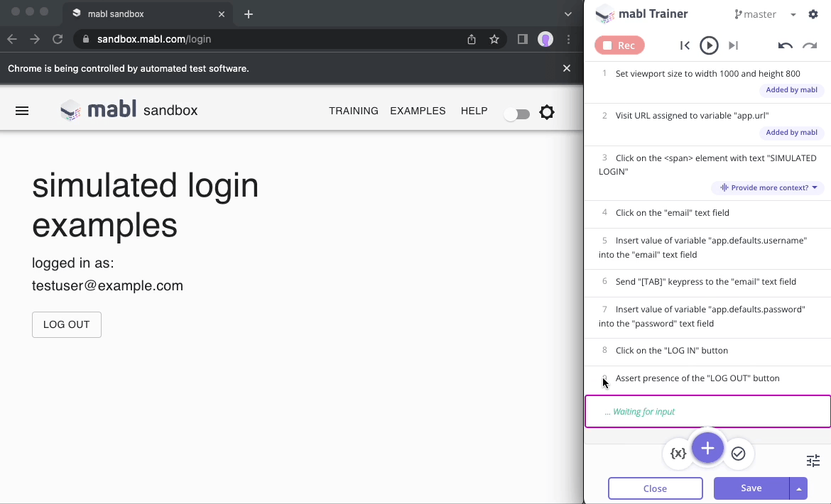
Task: Select step 4 Click email text field
Action: point(707,213)
